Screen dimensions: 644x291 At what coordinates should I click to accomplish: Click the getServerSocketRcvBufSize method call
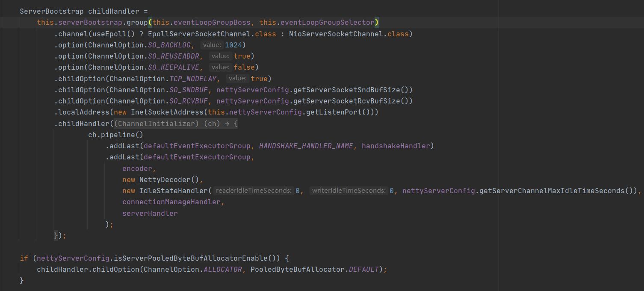pos(346,101)
